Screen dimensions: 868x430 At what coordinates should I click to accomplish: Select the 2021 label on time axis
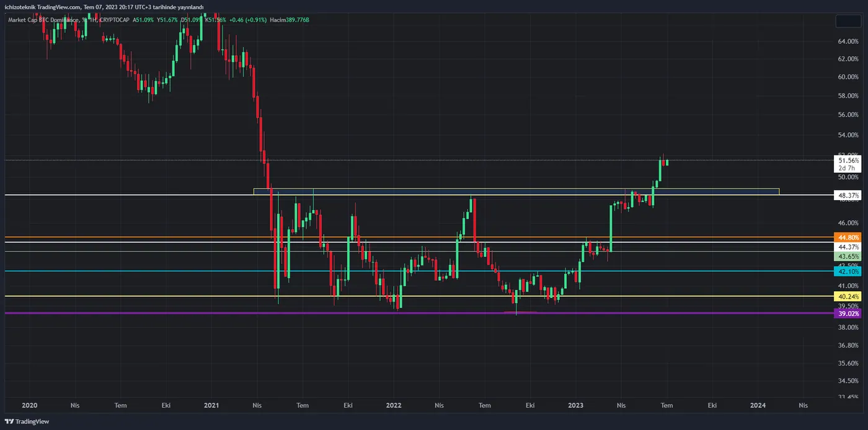(211, 405)
